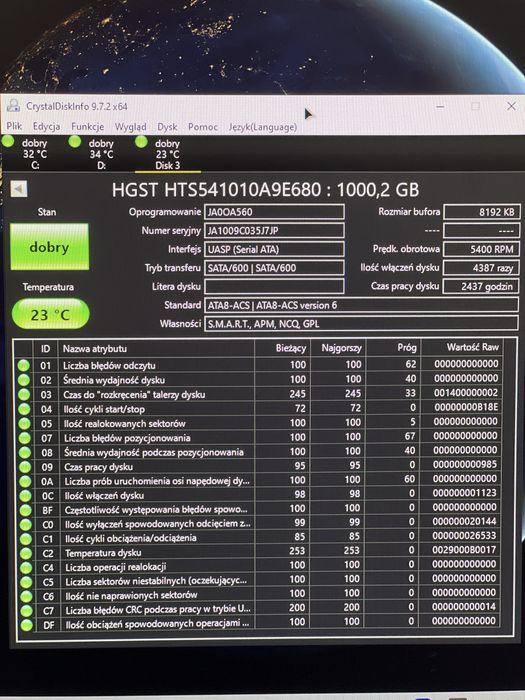Select row Ilość realokowanych sektorów
The width and height of the screenshot is (525, 700).
[x=259, y=422]
